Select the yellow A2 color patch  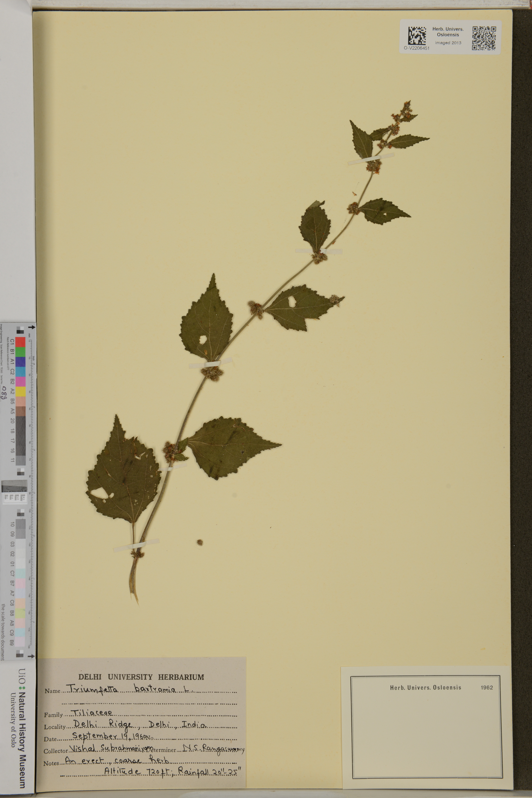coord(20,392)
